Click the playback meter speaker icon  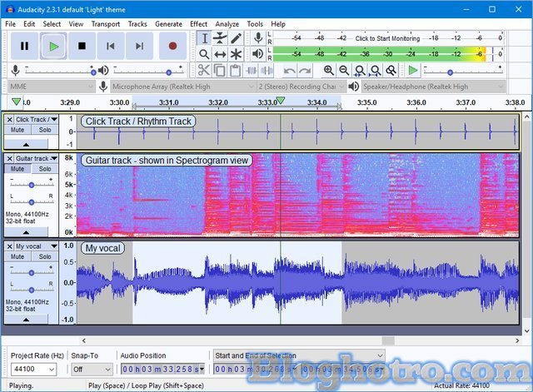[x=258, y=53]
